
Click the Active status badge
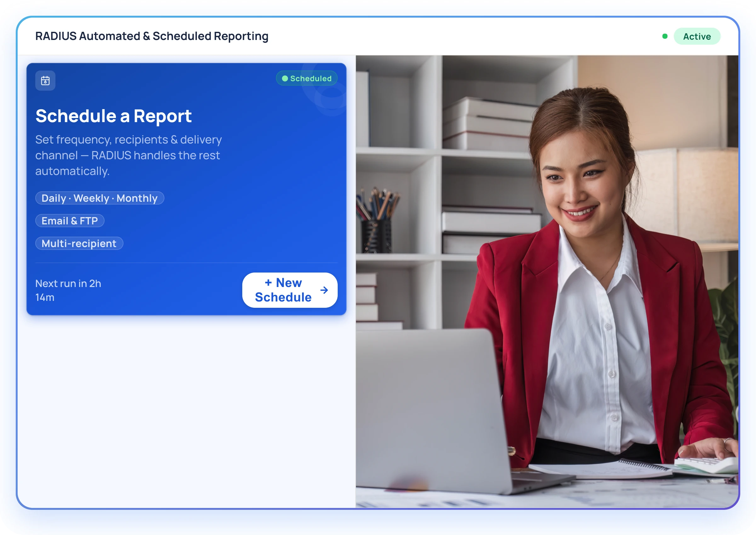(x=697, y=36)
